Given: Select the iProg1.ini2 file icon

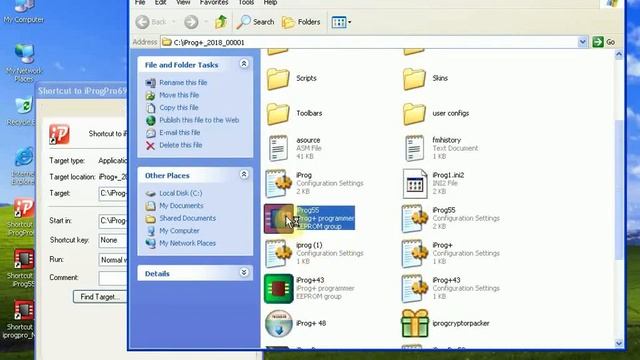Looking at the screenshot, I should point(414,183).
